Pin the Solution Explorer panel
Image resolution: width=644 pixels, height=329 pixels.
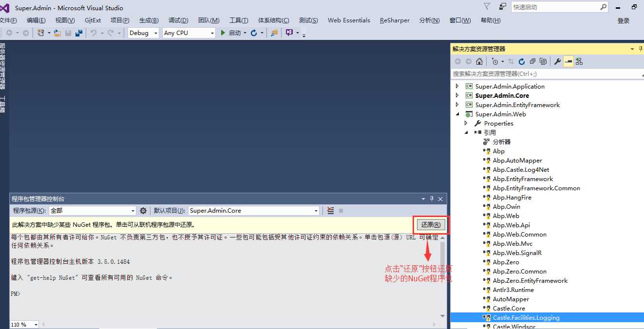[x=640, y=49]
